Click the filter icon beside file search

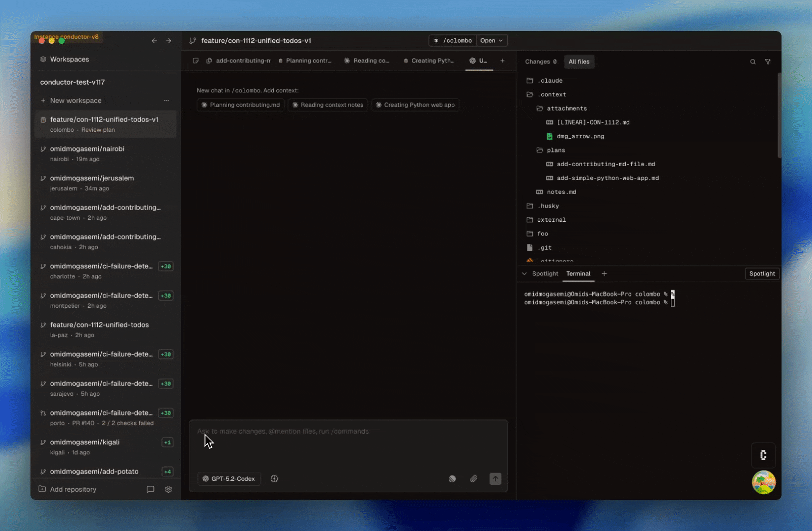click(768, 61)
